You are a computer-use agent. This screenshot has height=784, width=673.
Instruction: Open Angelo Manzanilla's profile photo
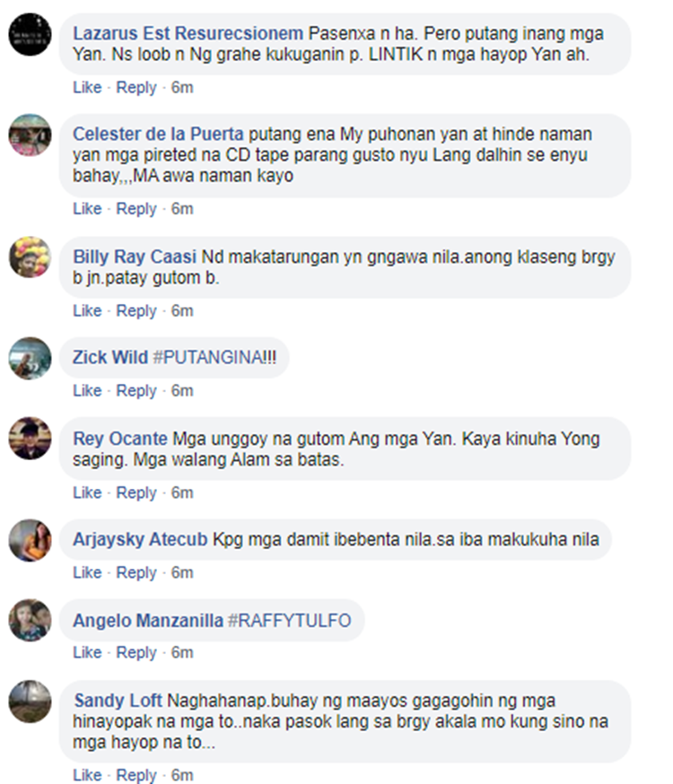tap(30, 620)
